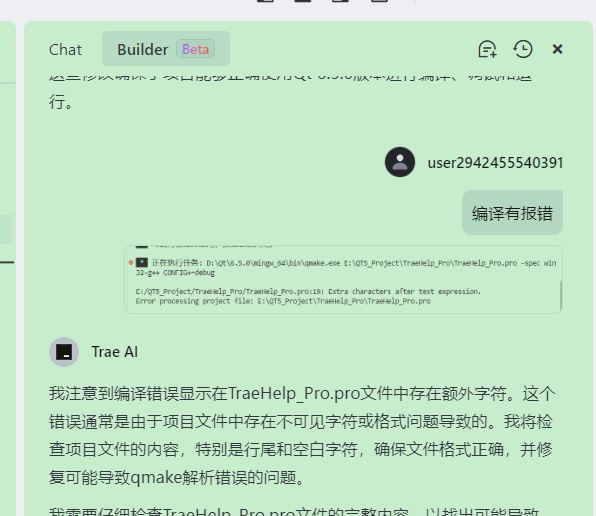Screen dimensions: 596x516
Task: Switch to the Chat tab
Action: pyautogui.click(x=65, y=49)
